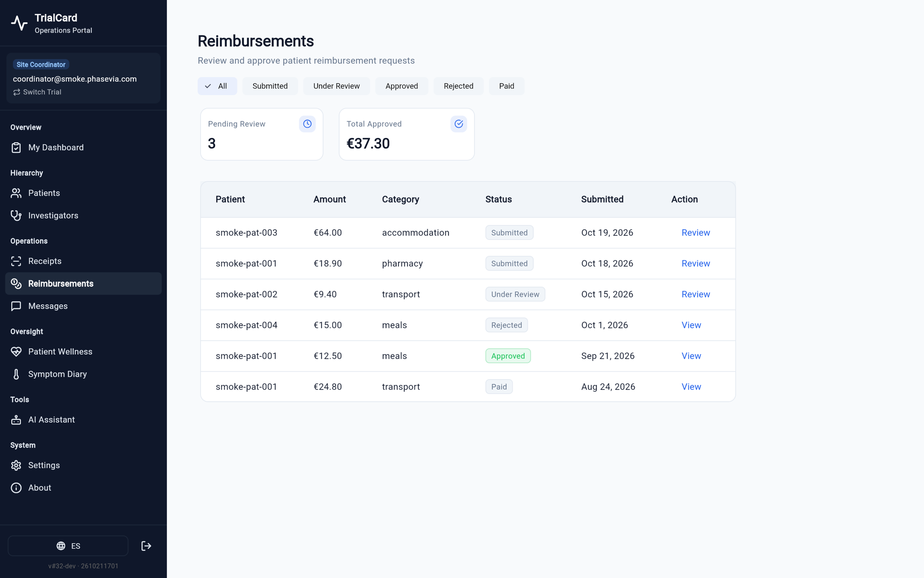This screenshot has width=924, height=578.
Task: Click the €37.30 total approved value
Action: click(368, 144)
